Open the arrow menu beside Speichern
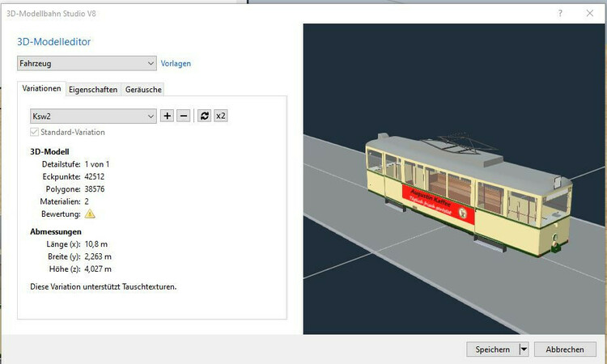Image resolution: width=607 pixels, height=364 pixels. click(x=524, y=349)
